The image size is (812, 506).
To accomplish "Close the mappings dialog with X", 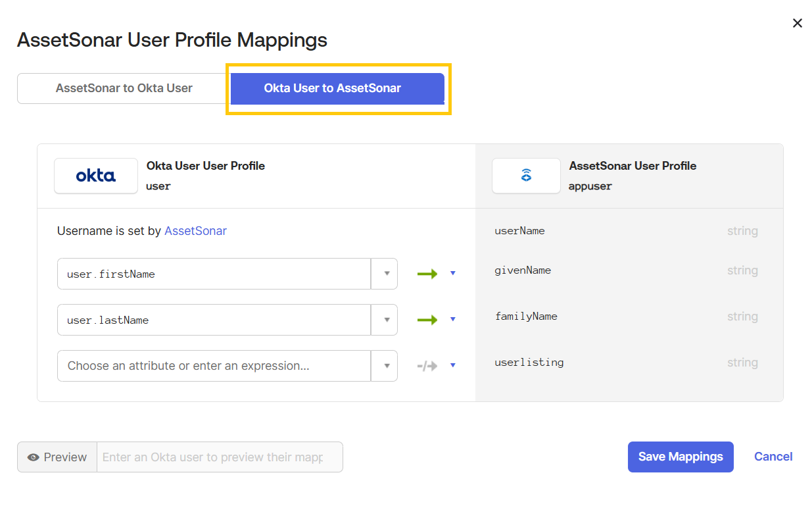I will (x=798, y=23).
